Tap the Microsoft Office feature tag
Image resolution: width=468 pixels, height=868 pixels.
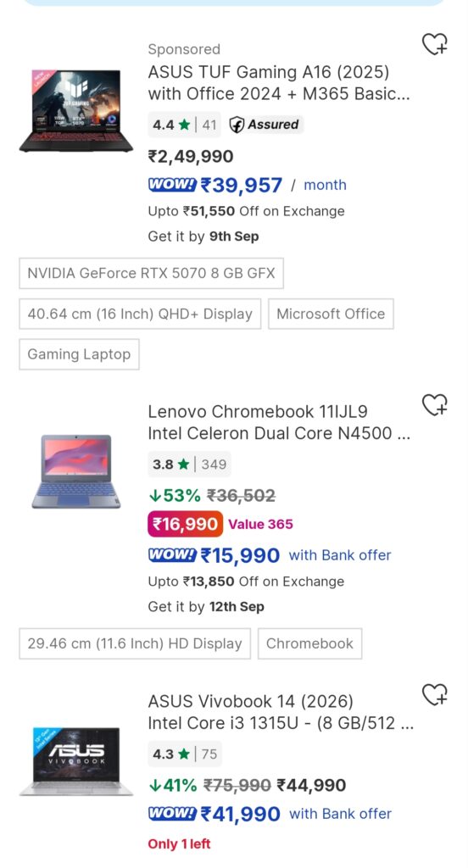(x=331, y=314)
